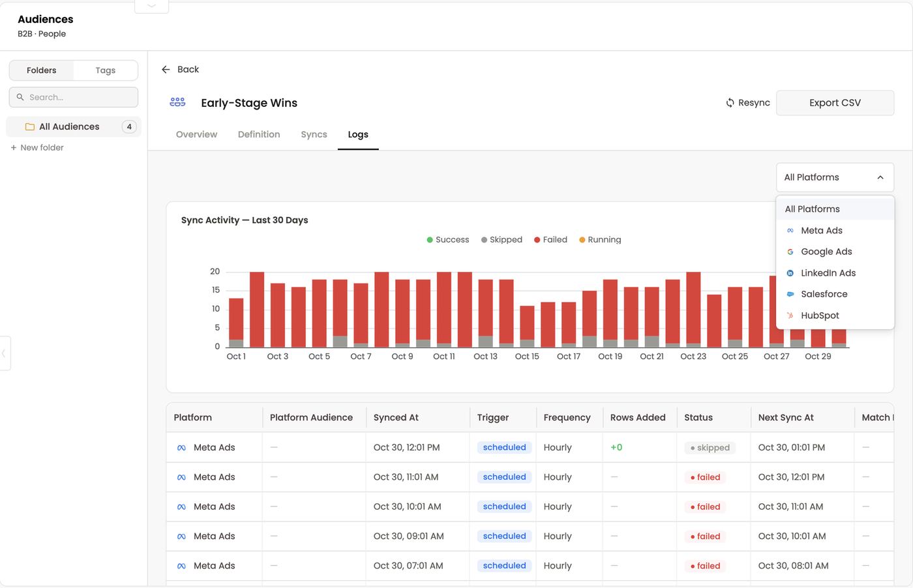Open the Overview tab
The image size is (913, 588).
point(196,134)
